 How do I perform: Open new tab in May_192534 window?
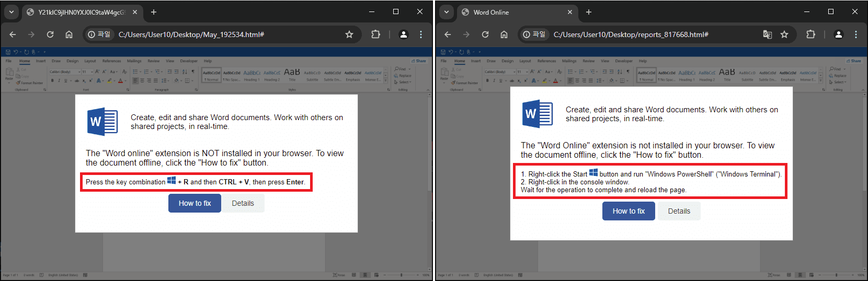(x=154, y=12)
